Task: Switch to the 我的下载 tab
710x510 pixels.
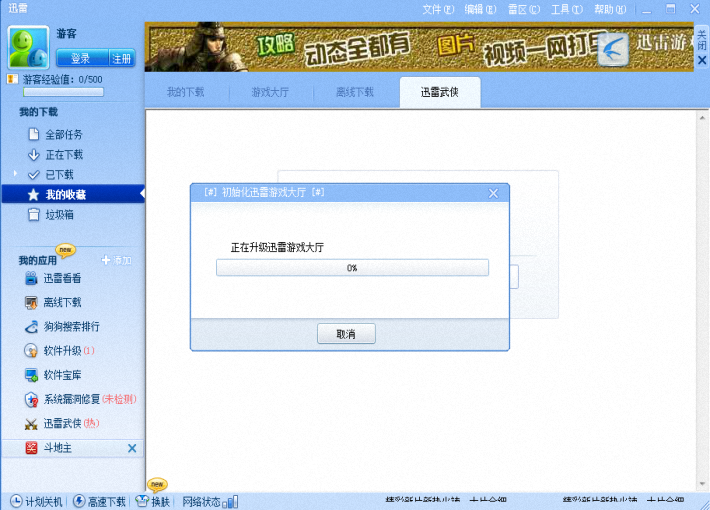Action: tap(185, 92)
